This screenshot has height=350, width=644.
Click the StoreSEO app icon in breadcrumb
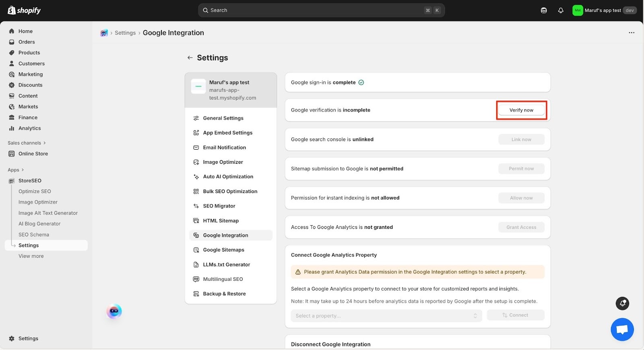pyautogui.click(x=104, y=33)
